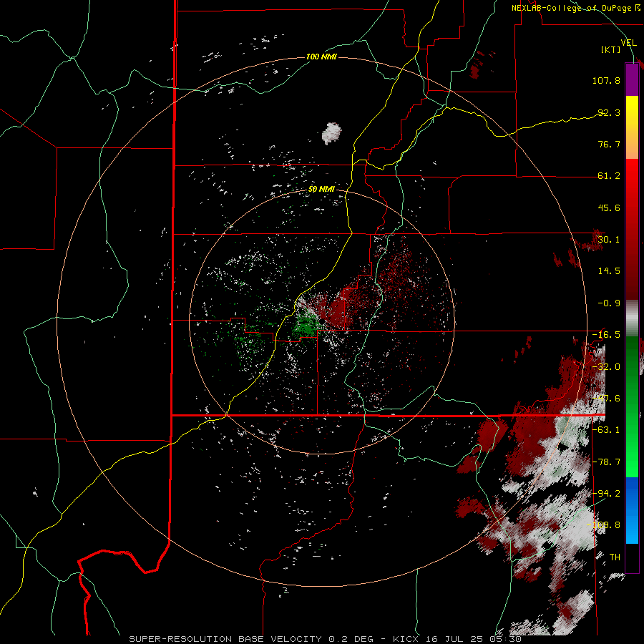This screenshot has width=644, height=644.
Task: Select the 61.2 value on velocity scale
Action: [609, 176]
